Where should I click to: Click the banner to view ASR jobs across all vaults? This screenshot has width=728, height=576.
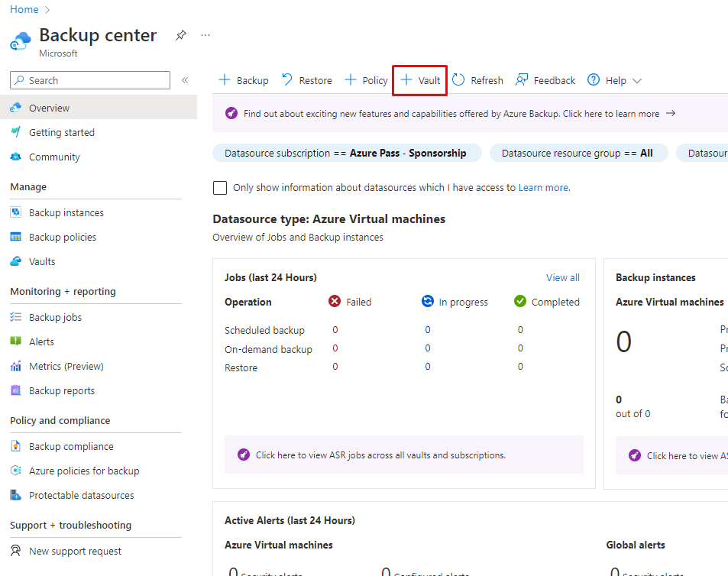coord(404,455)
